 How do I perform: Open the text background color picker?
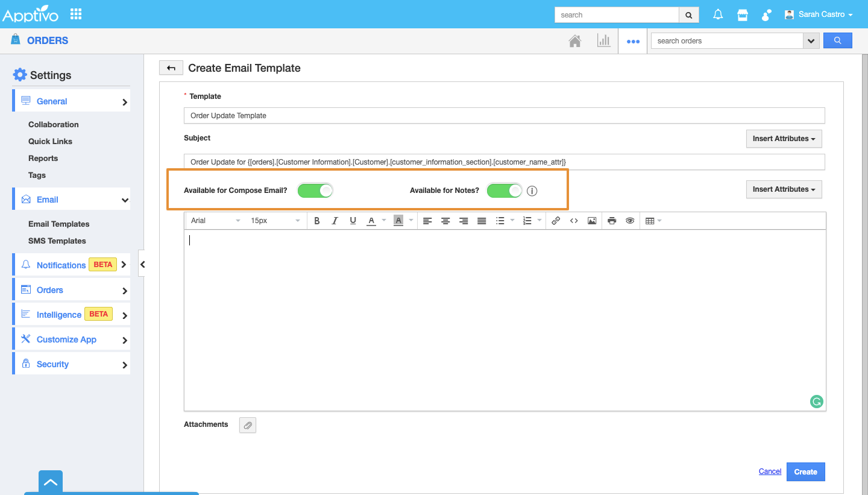coord(398,221)
